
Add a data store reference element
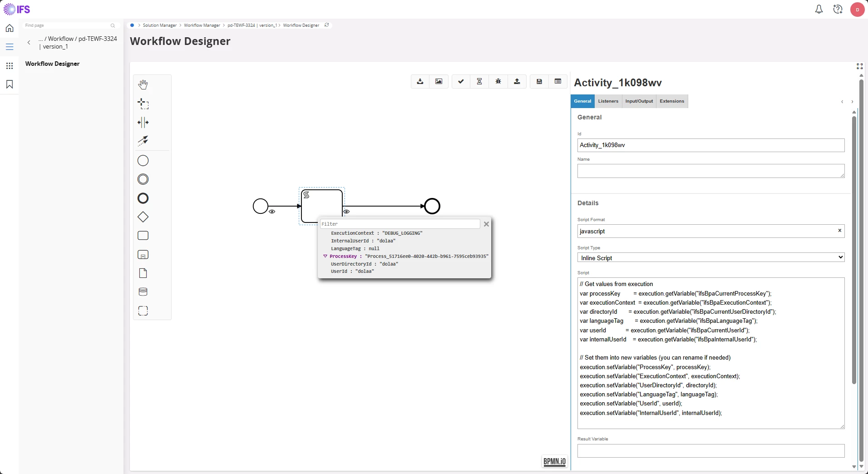tap(143, 292)
